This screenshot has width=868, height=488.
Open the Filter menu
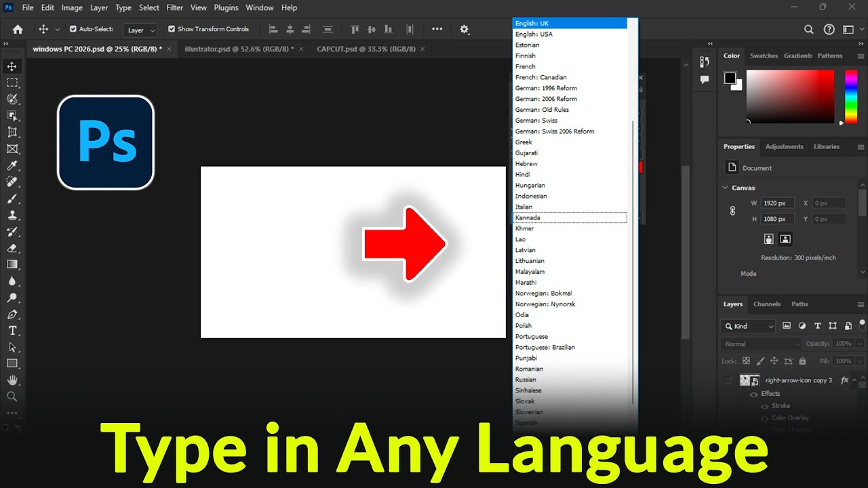click(175, 7)
